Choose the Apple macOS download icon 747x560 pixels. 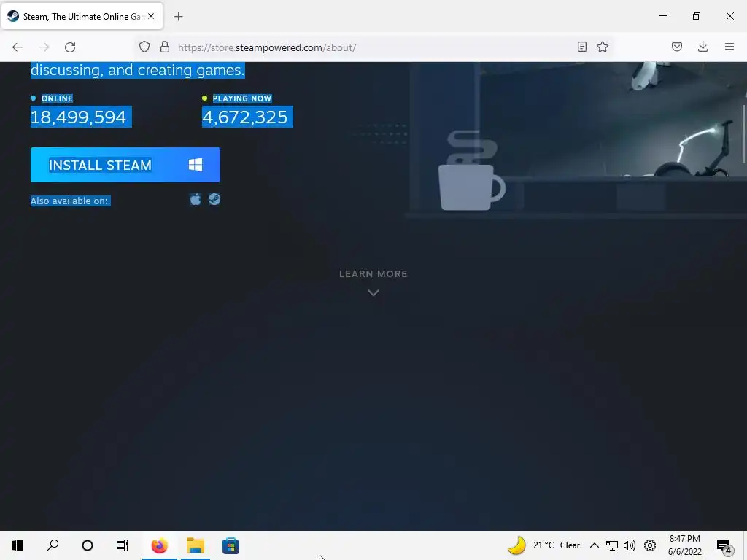[x=196, y=199]
